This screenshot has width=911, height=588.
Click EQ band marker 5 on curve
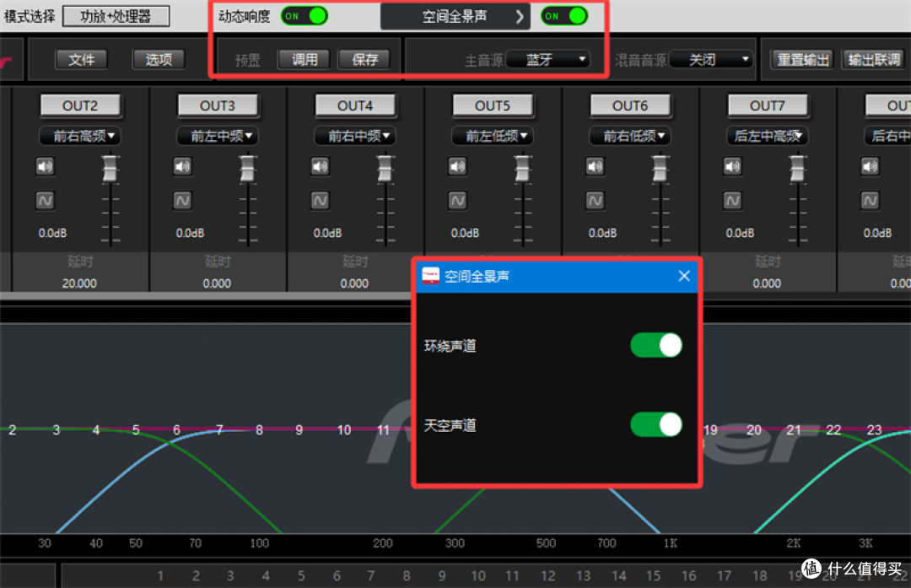pyautogui.click(x=136, y=430)
